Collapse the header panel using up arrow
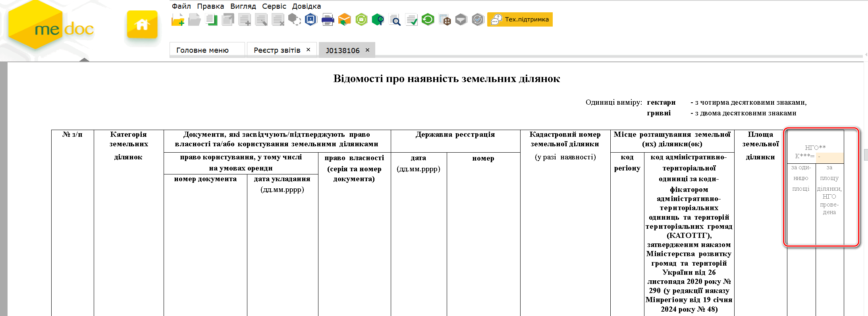 84,60
